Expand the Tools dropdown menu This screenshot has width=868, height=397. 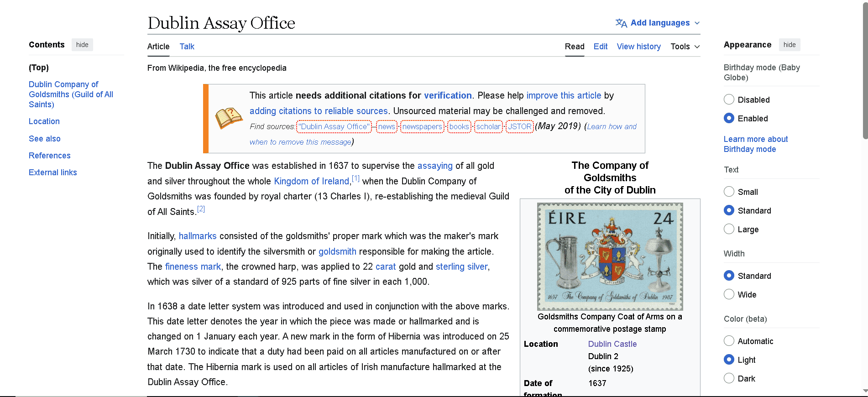pos(685,47)
